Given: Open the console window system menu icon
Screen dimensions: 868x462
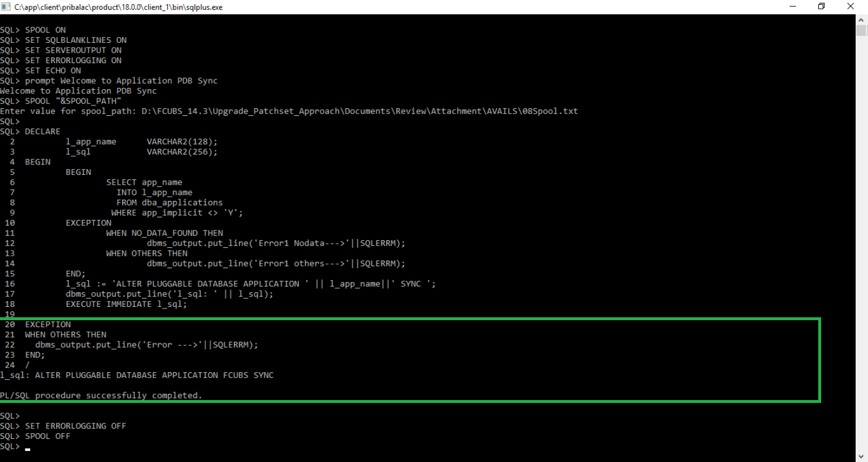Looking at the screenshot, I should pos(6,6).
